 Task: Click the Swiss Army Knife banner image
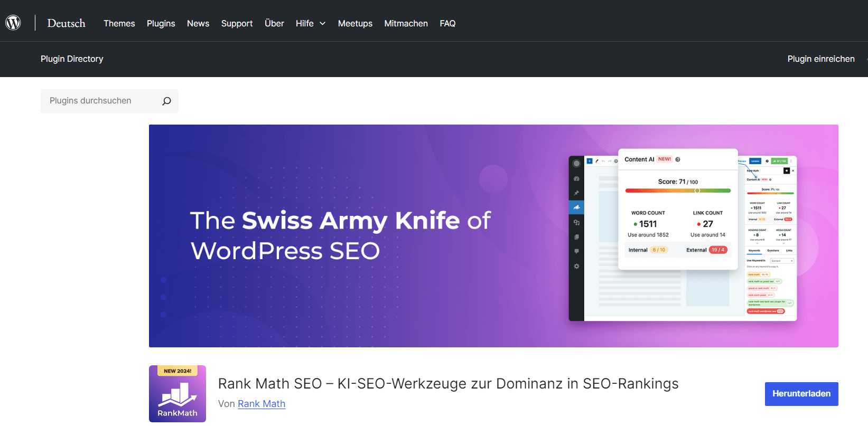click(493, 236)
